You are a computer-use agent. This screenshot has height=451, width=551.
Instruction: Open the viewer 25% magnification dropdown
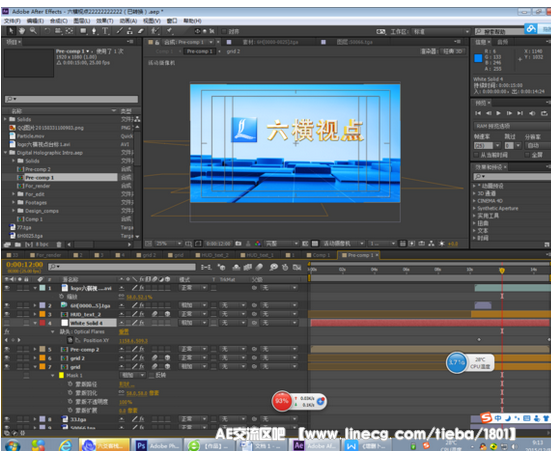tap(168, 243)
